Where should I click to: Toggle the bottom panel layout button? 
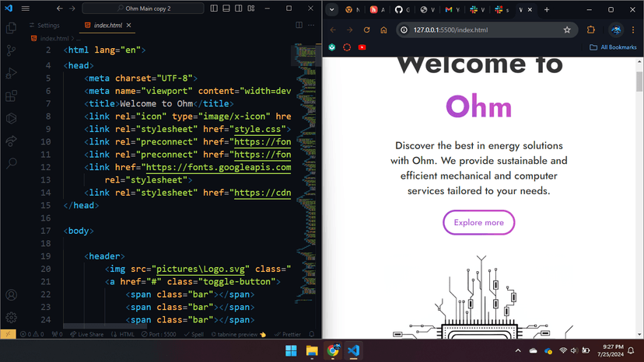226,9
